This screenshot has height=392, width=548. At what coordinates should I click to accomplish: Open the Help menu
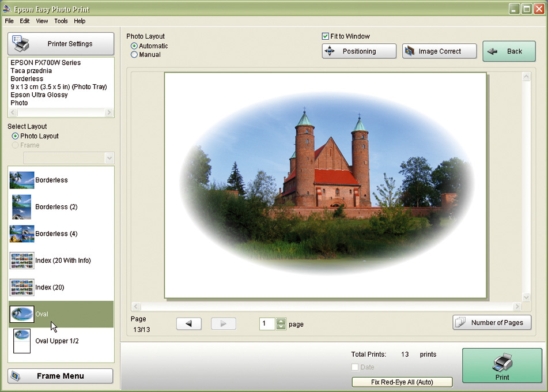point(80,21)
